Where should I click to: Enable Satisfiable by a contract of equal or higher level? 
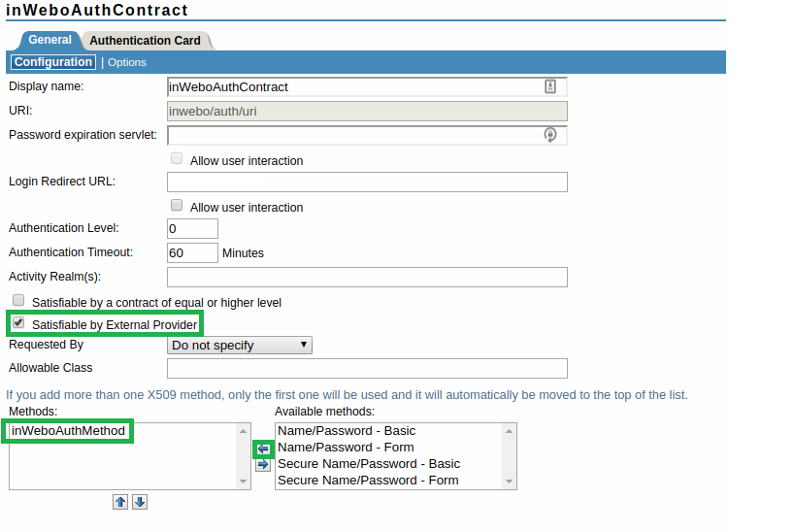pyautogui.click(x=18, y=301)
